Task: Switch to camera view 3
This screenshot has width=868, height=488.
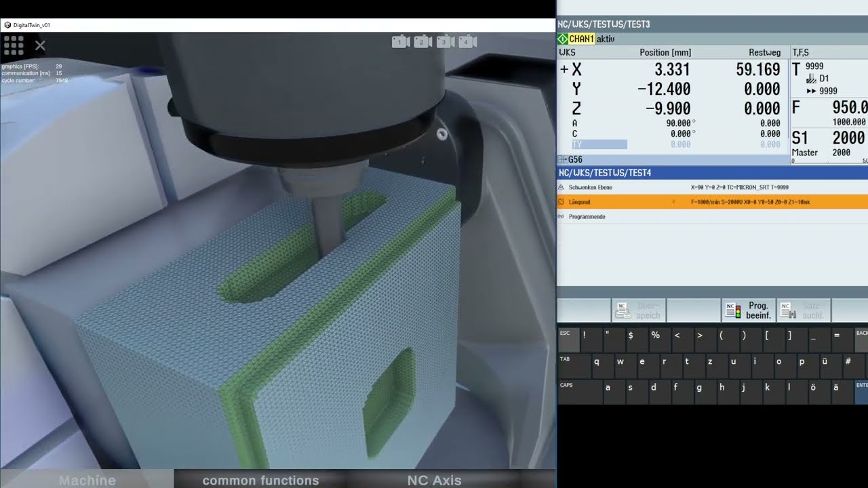Action: point(445,42)
